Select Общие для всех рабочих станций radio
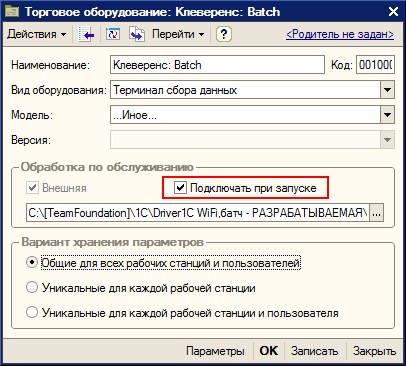Screen dimensions: 406x366 click(32, 262)
